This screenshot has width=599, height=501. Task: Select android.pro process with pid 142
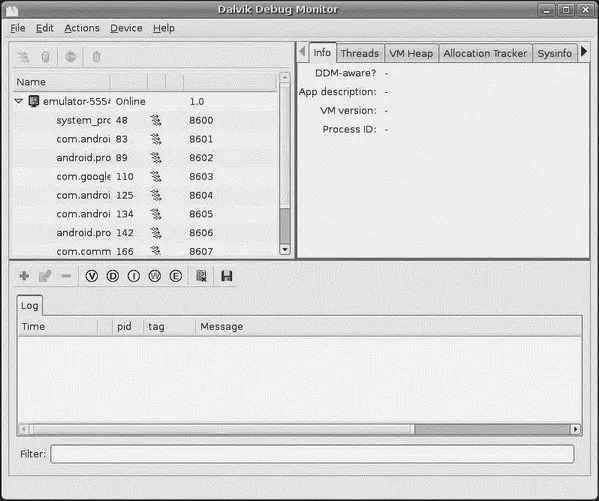click(x=145, y=233)
